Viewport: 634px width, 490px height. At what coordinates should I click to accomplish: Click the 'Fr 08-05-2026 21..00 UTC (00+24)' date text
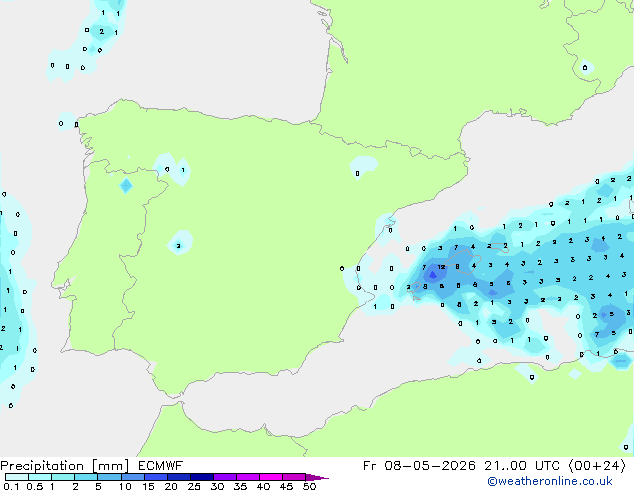click(494, 466)
